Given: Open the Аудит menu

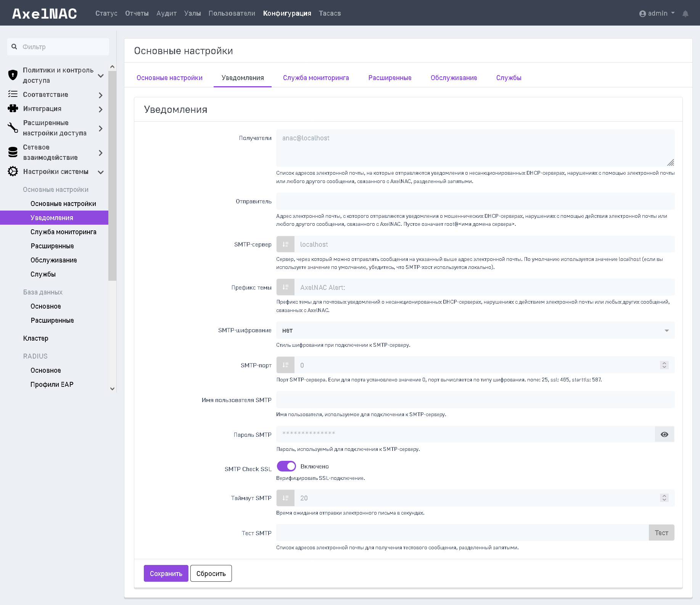Looking at the screenshot, I should 166,13.
